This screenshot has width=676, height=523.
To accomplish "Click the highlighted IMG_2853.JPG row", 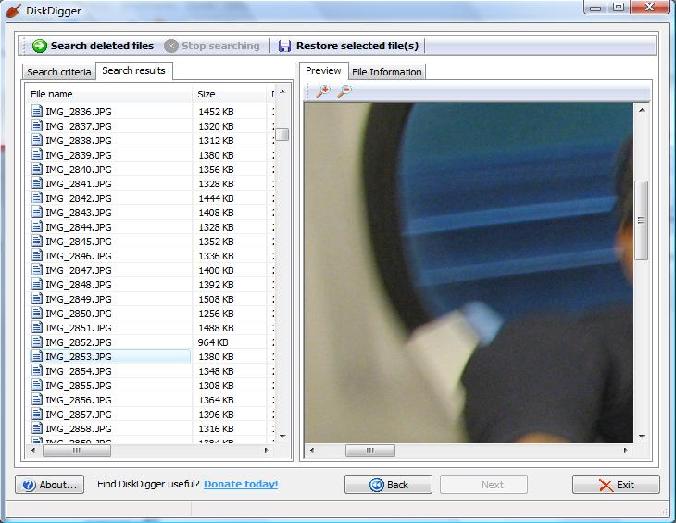I will 110,357.
